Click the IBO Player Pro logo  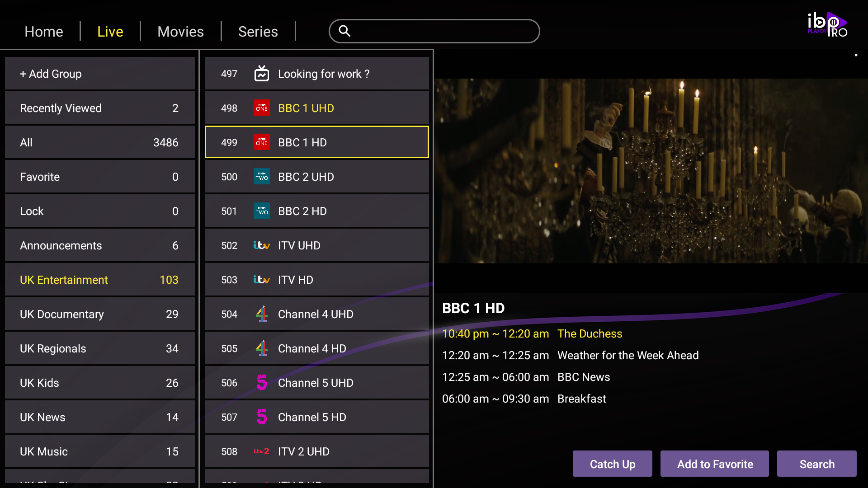(827, 24)
